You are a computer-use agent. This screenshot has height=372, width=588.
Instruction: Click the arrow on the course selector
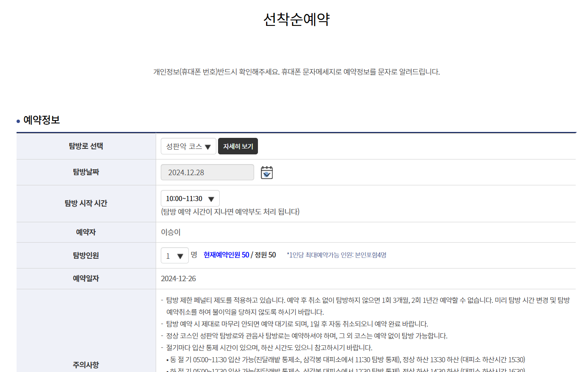[x=207, y=146]
